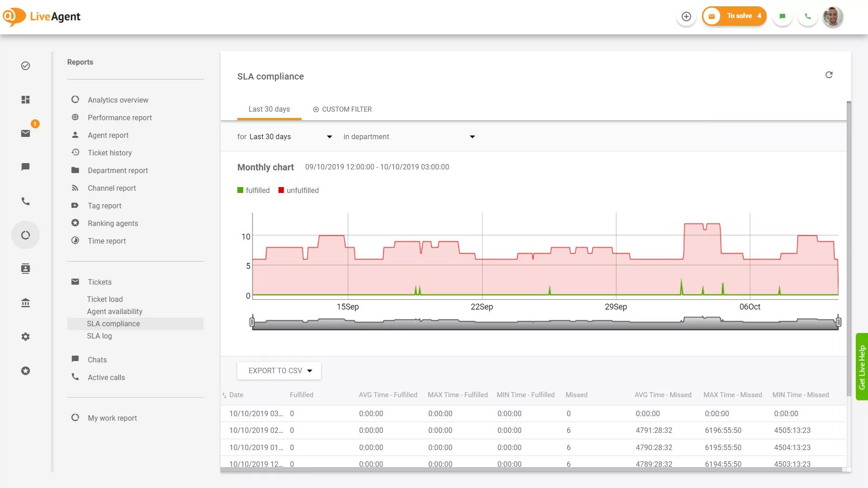Expand the Last 30 days date dropdown

click(x=285, y=137)
